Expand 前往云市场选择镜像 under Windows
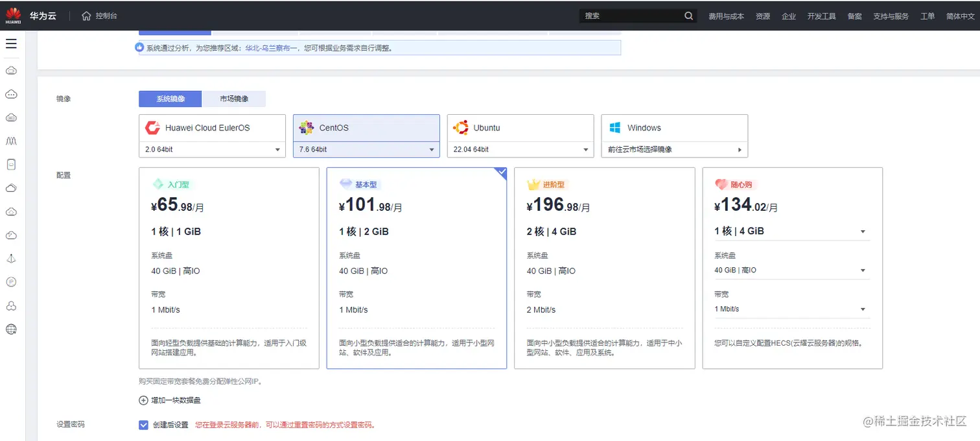Screen dimensions: 980x441 click(x=675, y=150)
